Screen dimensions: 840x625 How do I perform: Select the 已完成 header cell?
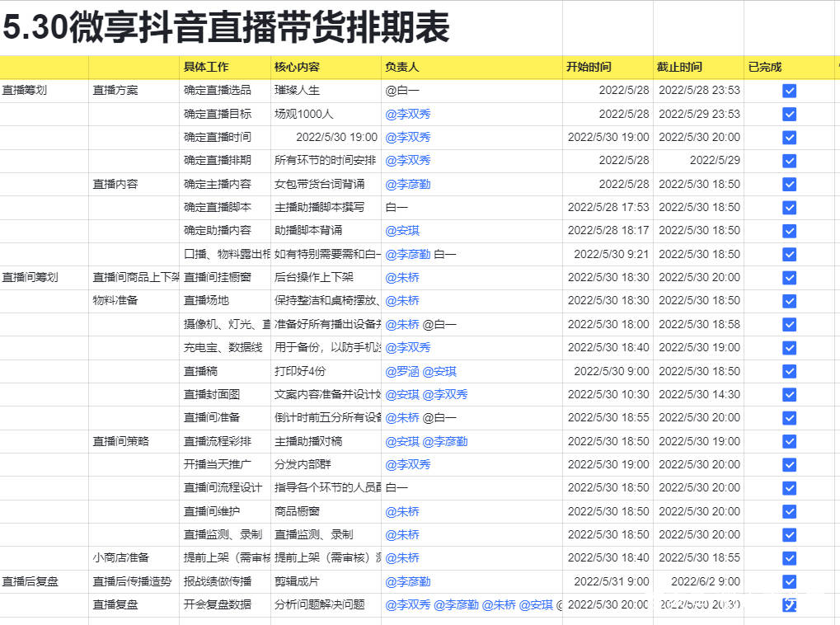coord(789,67)
